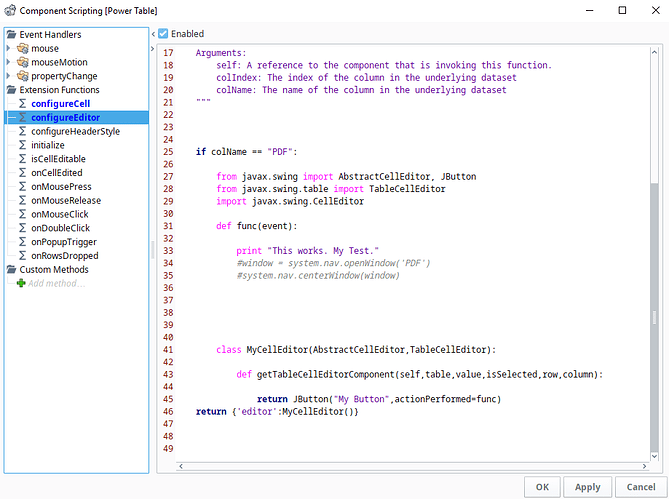Image resolution: width=669 pixels, height=499 pixels.
Task: Click the horizontal scroll right arrow
Action: (644, 466)
